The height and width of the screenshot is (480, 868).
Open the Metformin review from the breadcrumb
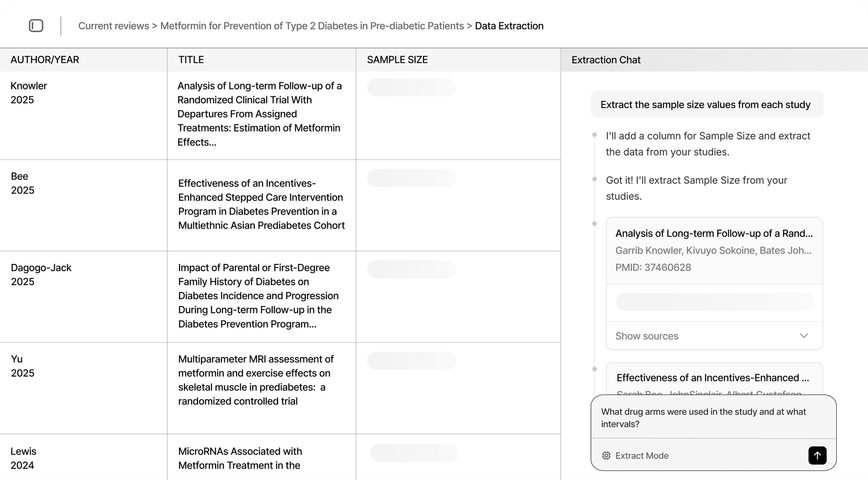[x=312, y=26]
